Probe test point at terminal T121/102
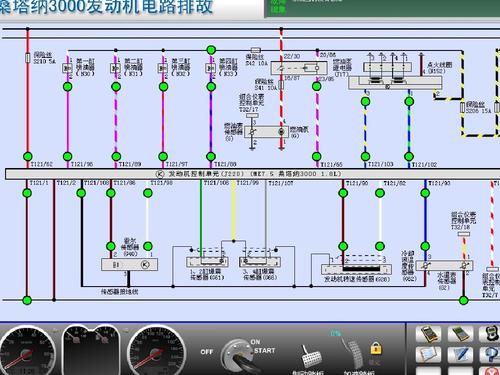This screenshot has width=500, height=375. [409, 156]
